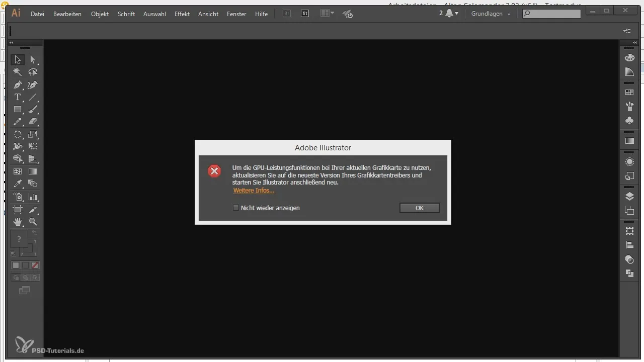This screenshot has height=362, width=644.
Task: Check 'Nicht wieder anzeigen' checkbox
Action: [236, 208]
